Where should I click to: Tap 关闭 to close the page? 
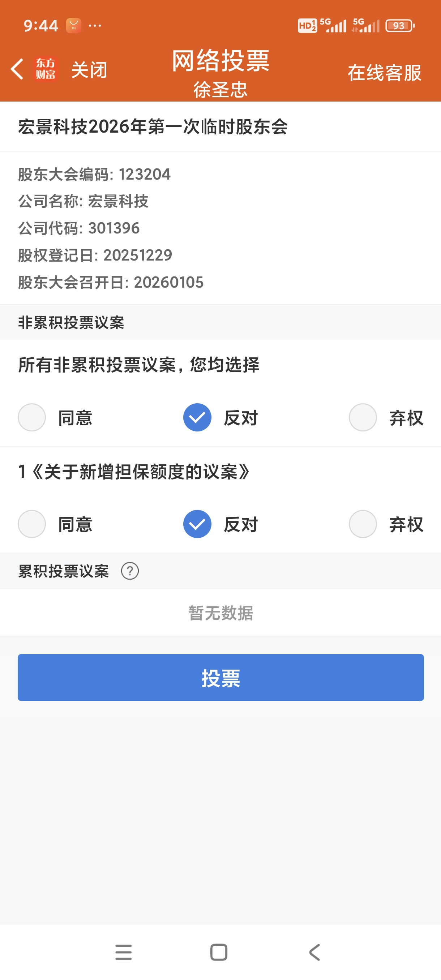point(89,70)
